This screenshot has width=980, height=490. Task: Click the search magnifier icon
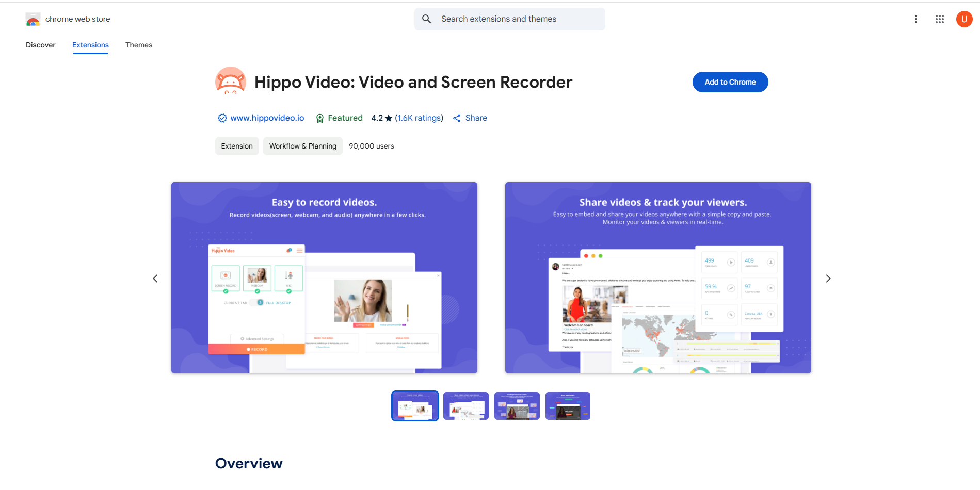426,19
